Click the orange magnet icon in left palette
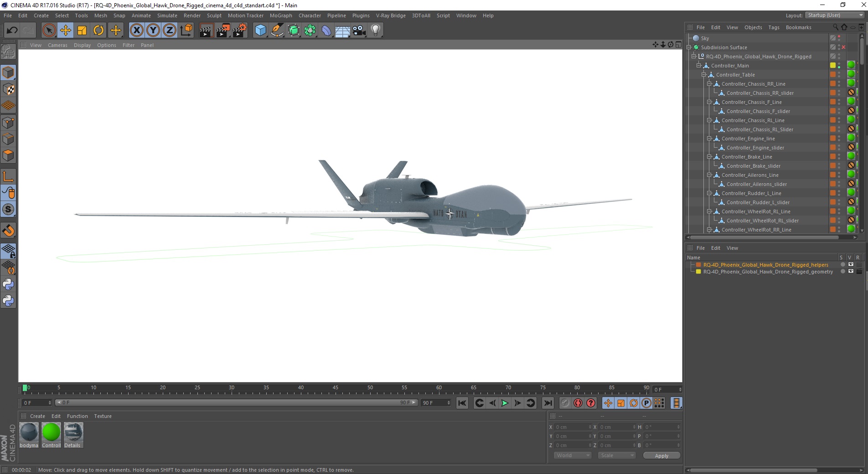This screenshot has width=868, height=474. pos(8,231)
